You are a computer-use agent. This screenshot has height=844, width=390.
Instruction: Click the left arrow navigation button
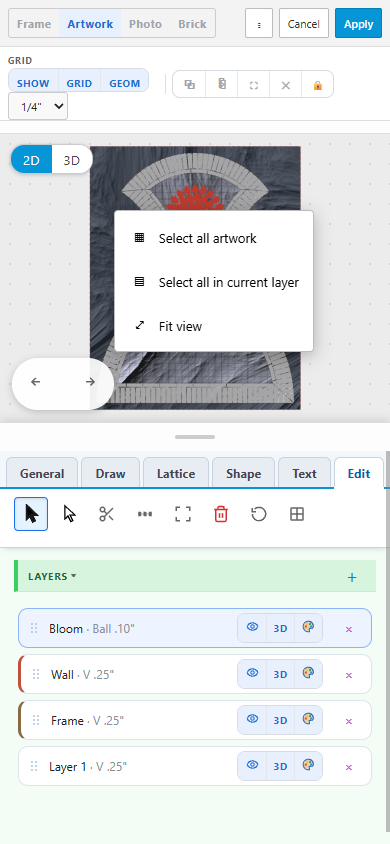tap(36, 382)
